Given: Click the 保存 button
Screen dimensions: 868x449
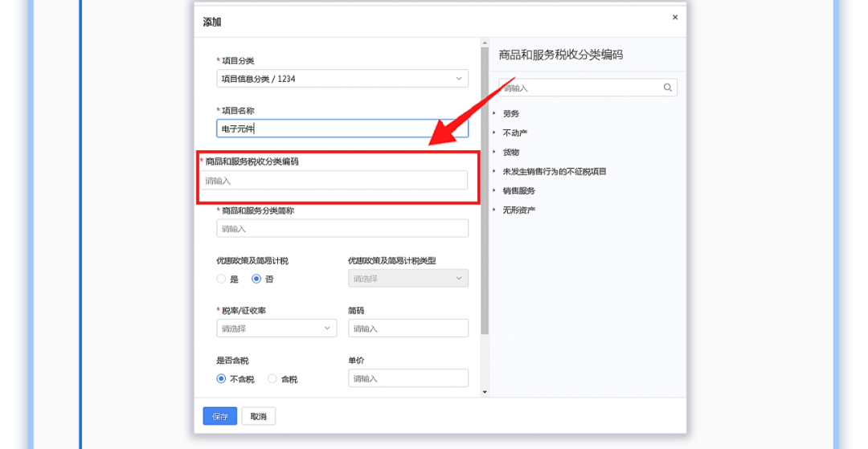Looking at the screenshot, I should click(x=219, y=416).
